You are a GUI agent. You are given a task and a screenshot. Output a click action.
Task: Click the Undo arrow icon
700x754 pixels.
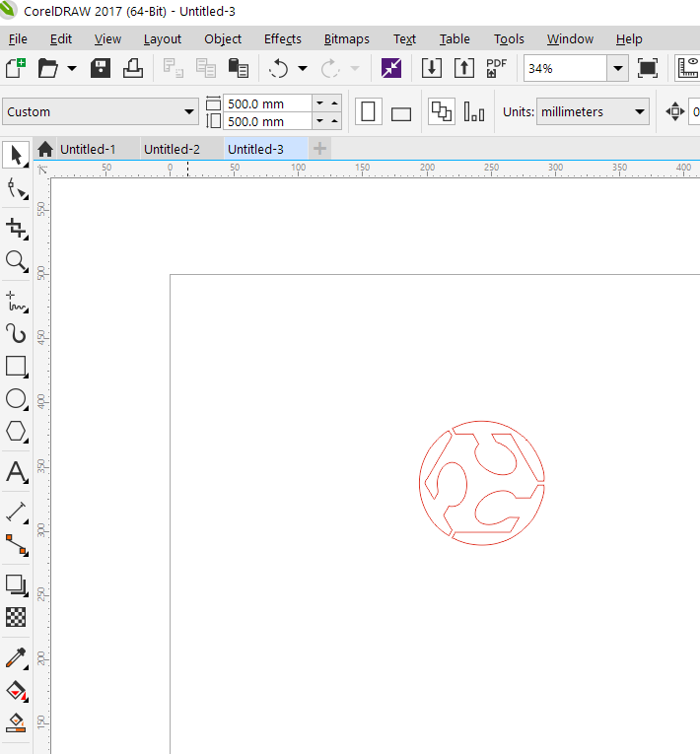pyautogui.click(x=278, y=68)
